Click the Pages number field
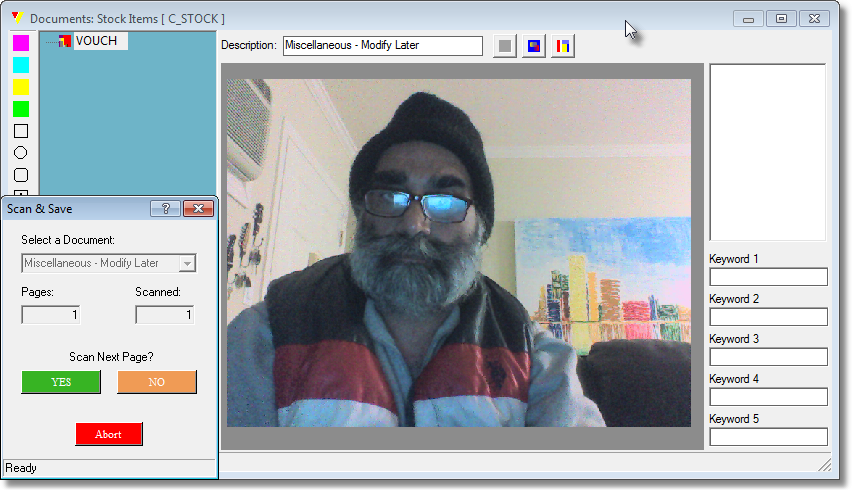 [x=51, y=315]
